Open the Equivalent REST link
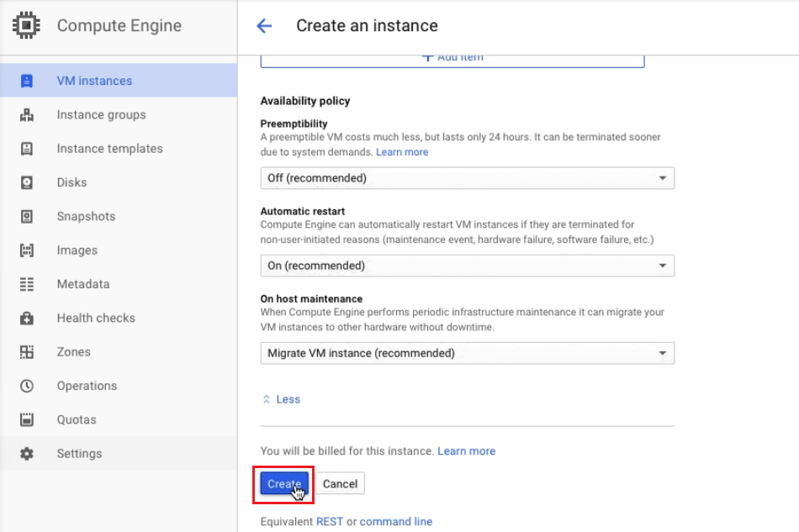The height and width of the screenshot is (532, 799). [330, 522]
